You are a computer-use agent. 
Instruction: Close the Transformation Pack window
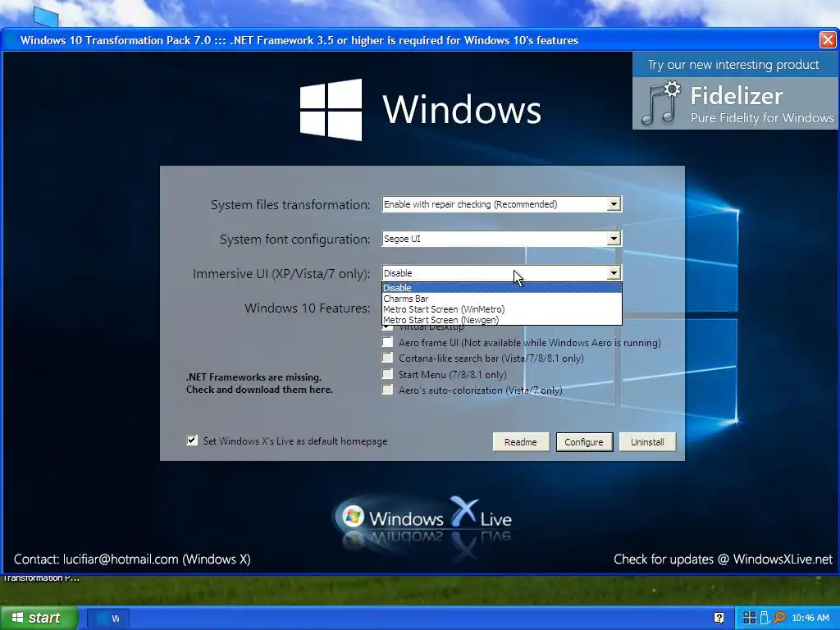point(828,39)
